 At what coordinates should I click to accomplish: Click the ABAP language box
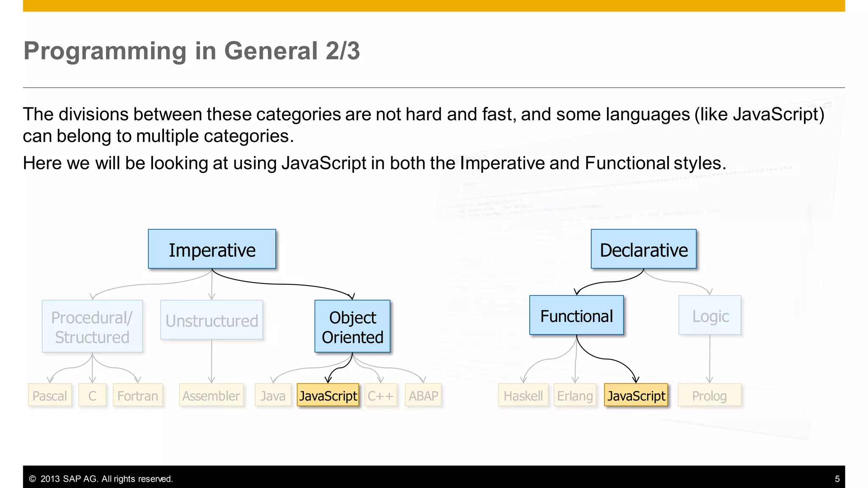tap(423, 395)
